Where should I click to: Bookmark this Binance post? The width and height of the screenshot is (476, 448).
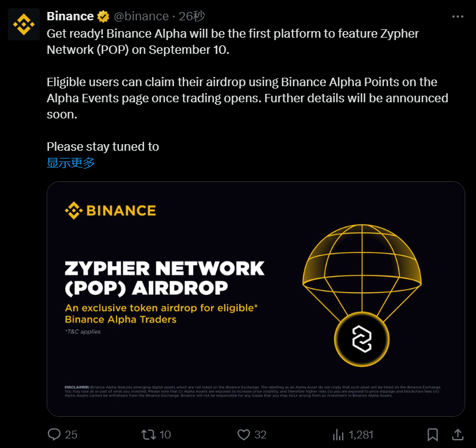433,434
